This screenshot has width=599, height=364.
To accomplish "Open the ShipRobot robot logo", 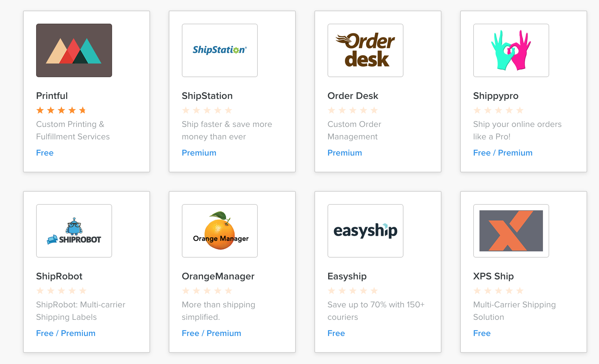I will (x=74, y=231).
